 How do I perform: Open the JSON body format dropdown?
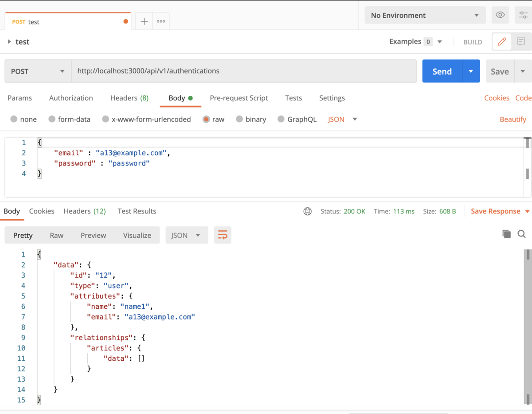[341, 119]
